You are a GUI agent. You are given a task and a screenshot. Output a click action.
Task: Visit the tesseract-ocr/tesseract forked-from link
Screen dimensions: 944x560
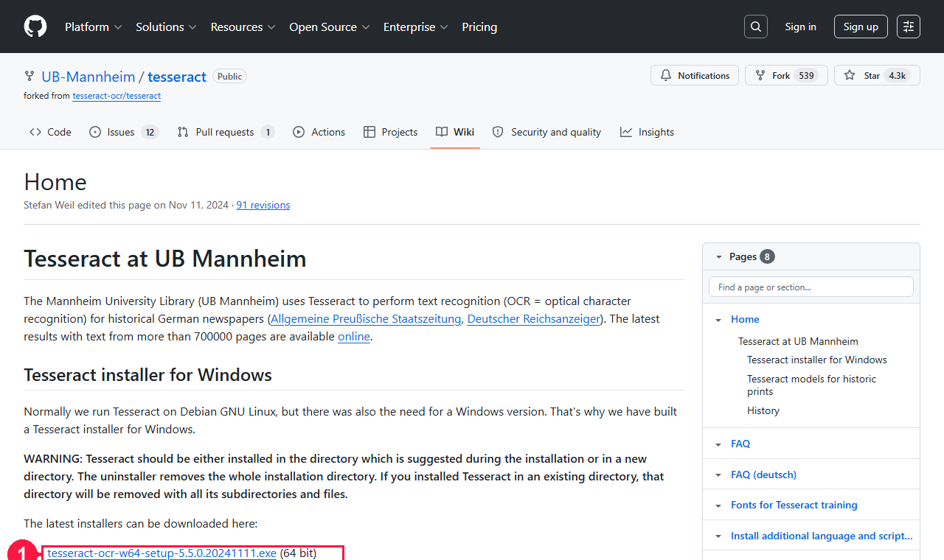click(x=116, y=96)
